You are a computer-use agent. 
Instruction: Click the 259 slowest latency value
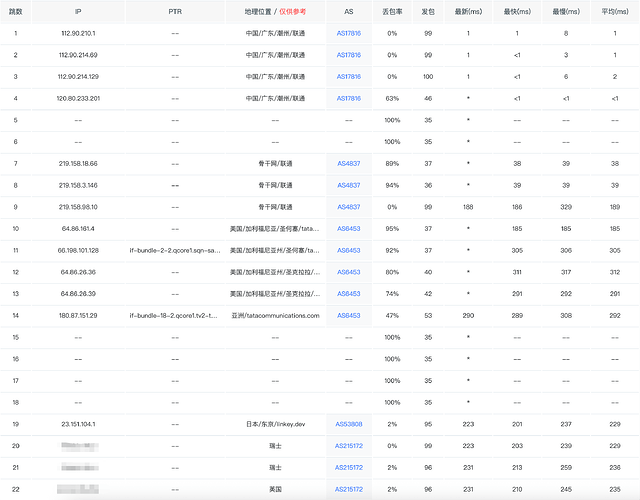tap(566, 467)
